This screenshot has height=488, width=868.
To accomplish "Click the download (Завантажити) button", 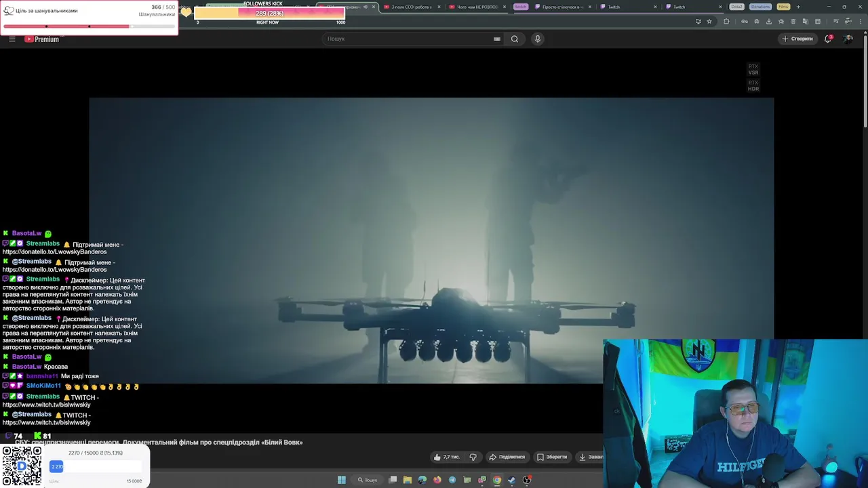I will tap(589, 457).
